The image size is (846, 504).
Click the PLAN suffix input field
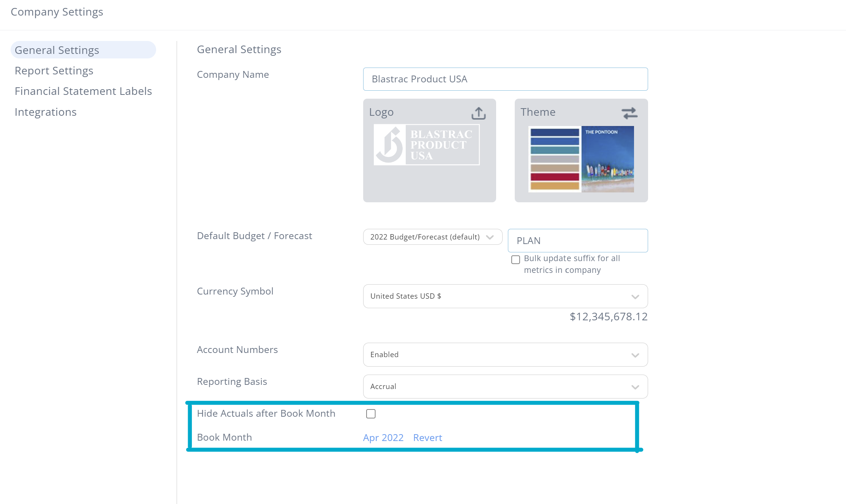point(578,241)
